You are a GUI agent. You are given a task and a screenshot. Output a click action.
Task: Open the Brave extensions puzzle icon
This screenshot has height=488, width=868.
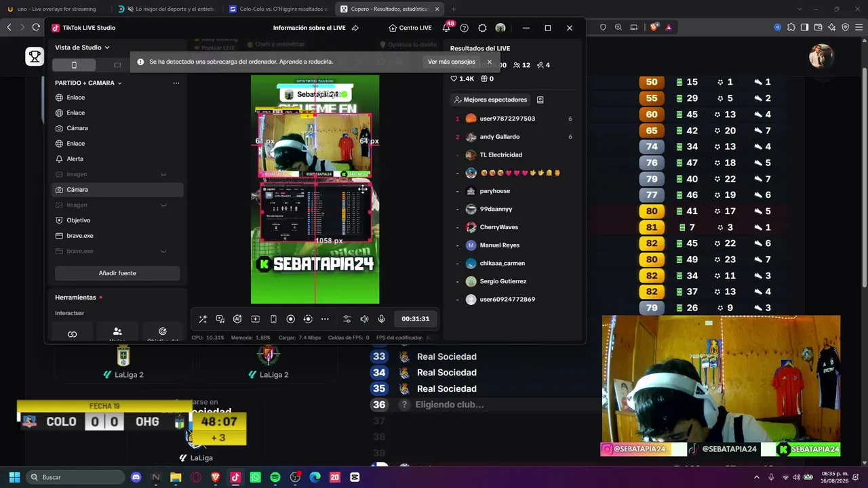click(791, 27)
